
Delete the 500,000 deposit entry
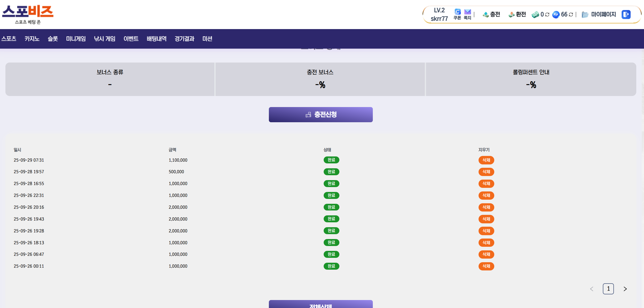[x=486, y=172]
